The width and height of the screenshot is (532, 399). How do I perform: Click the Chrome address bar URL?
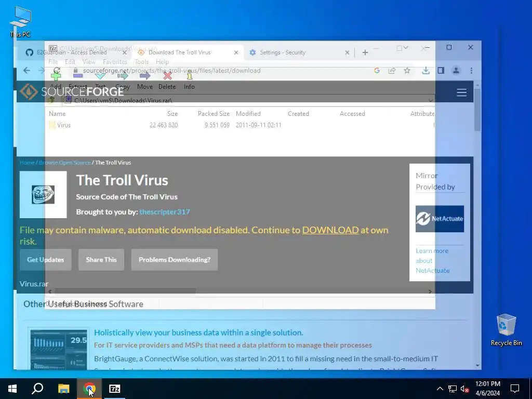[171, 71]
